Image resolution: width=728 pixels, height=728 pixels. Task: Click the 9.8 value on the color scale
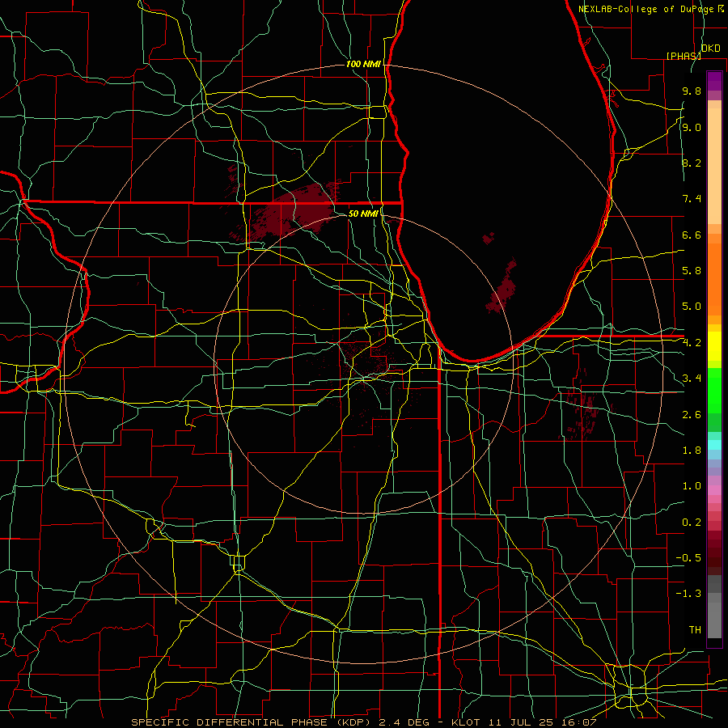pyautogui.click(x=692, y=91)
